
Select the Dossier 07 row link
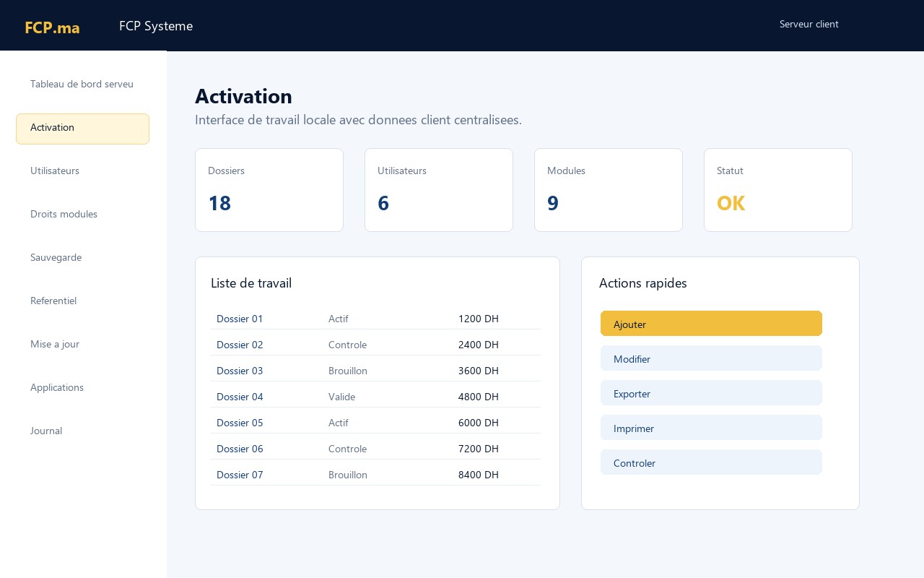pyautogui.click(x=240, y=475)
